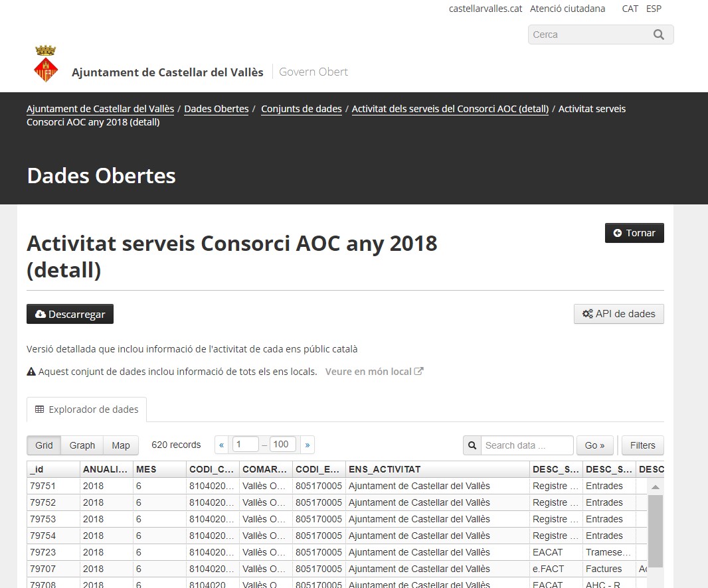Select the Grid view toggle
Image resolution: width=708 pixels, height=588 pixels.
[44, 445]
